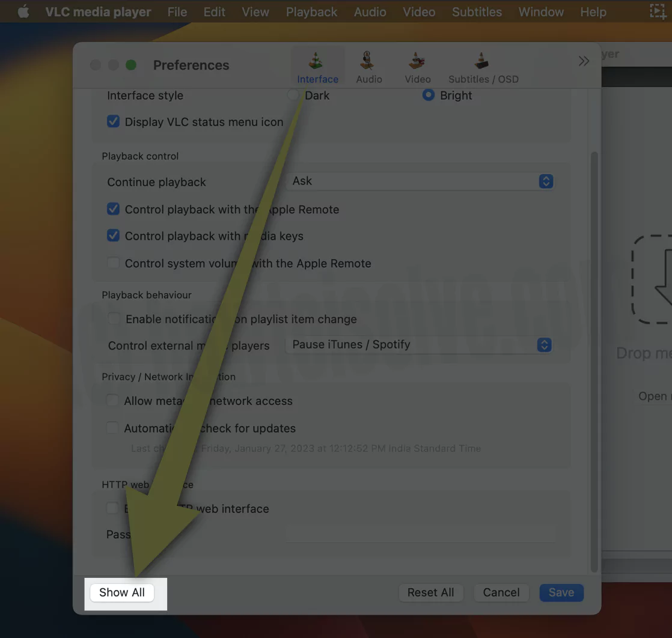Open the Continue playback dropdown
The width and height of the screenshot is (672, 638).
pyautogui.click(x=420, y=181)
